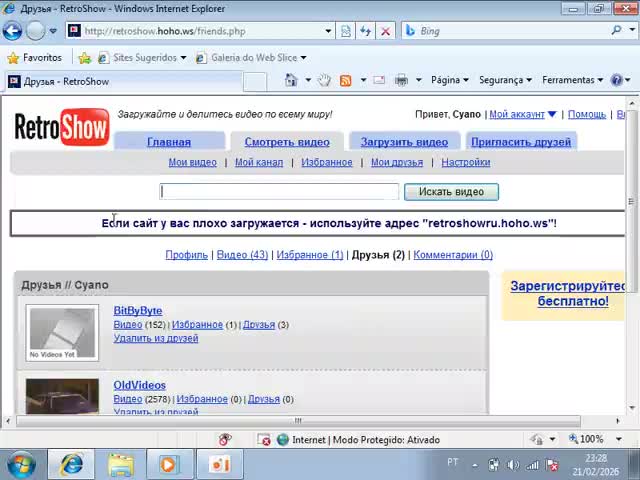The height and width of the screenshot is (480, 640).
Task: Open the Ferramentas dropdown menu
Action: coord(572,80)
